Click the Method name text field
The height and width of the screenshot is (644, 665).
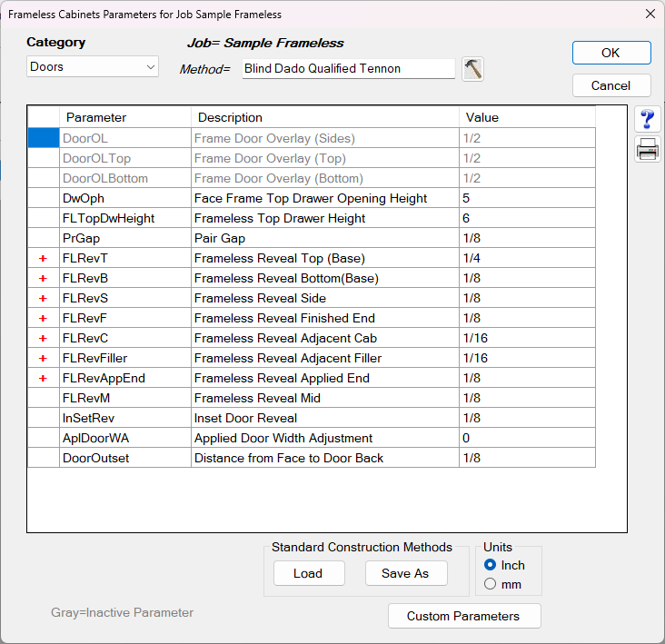click(x=348, y=68)
